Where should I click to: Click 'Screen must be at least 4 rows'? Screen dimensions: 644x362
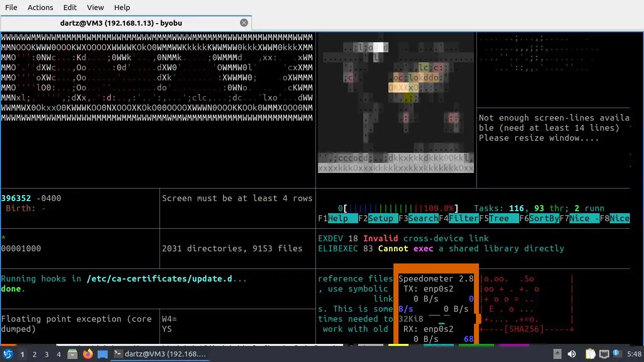point(237,198)
